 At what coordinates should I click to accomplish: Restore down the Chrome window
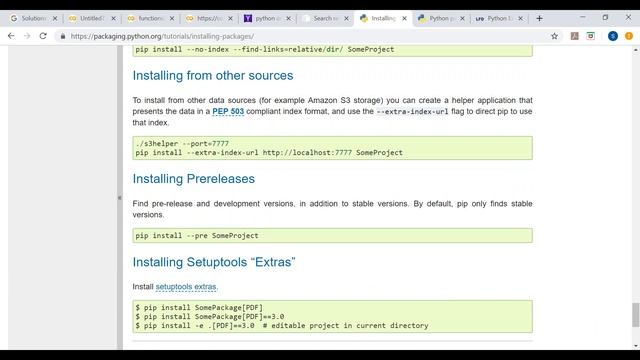coord(605,18)
